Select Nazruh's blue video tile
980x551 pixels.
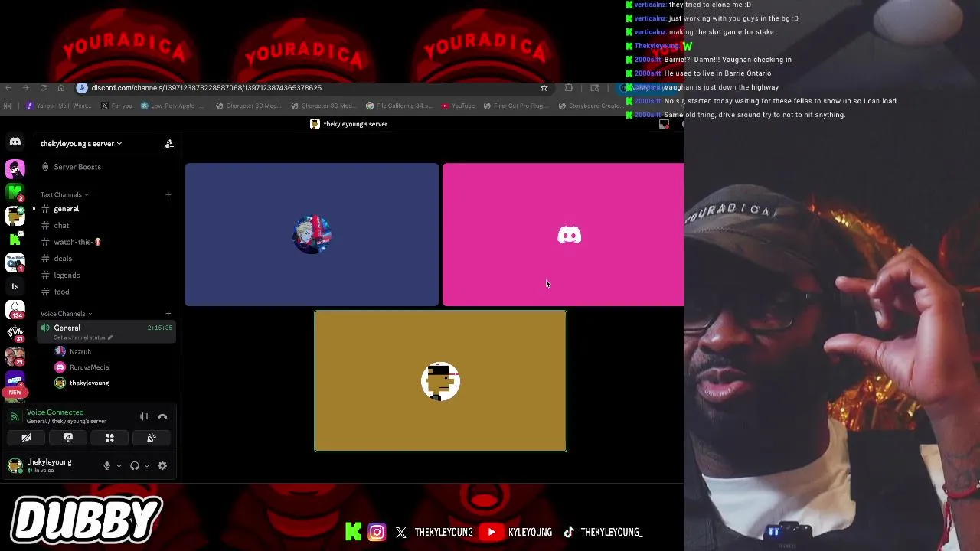312,234
